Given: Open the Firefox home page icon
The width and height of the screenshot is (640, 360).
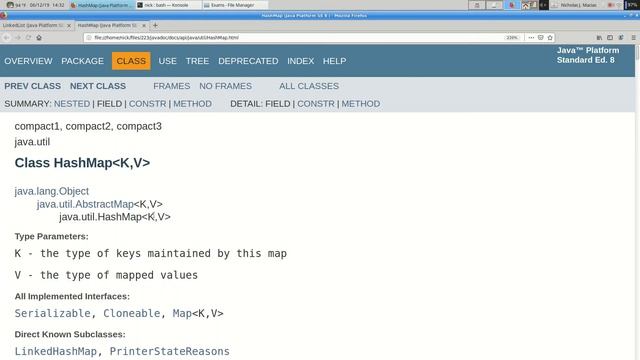Looking at the screenshot, I should coord(39,38).
